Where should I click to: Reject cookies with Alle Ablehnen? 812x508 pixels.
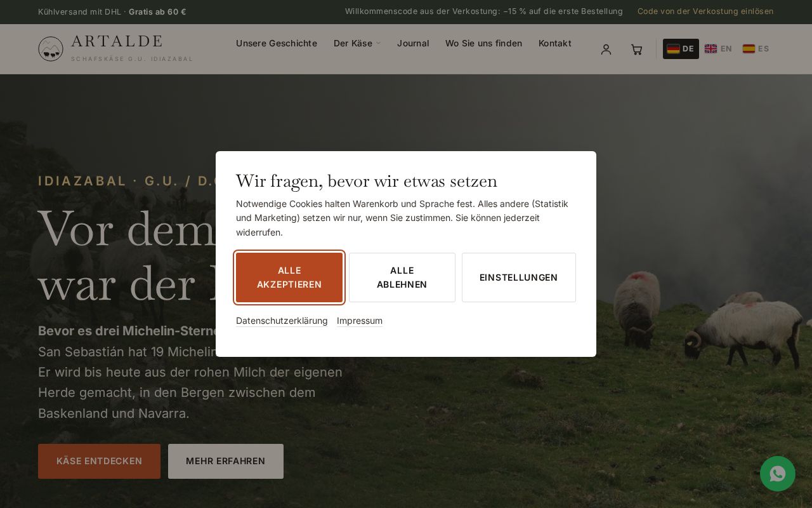pyautogui.click(x=402, y=277)
